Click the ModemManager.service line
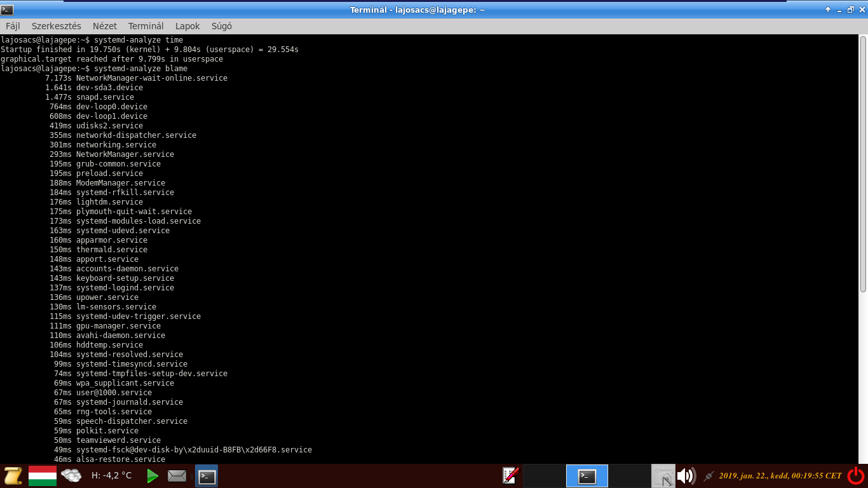Image resolution: width=868 pixels, height=488 pixels. click(107, 183)
